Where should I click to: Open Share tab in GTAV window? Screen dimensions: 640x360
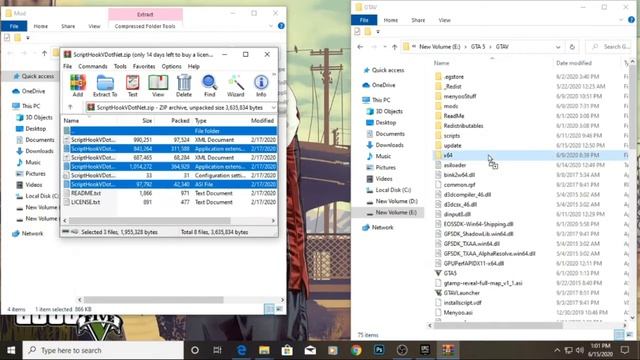coord(418,20)
